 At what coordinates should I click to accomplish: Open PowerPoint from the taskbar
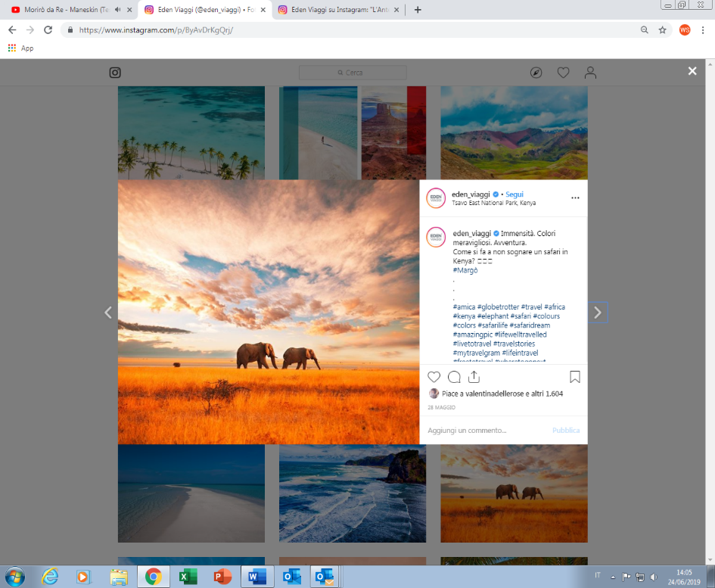pyautogui.click(x=222, y=577)
